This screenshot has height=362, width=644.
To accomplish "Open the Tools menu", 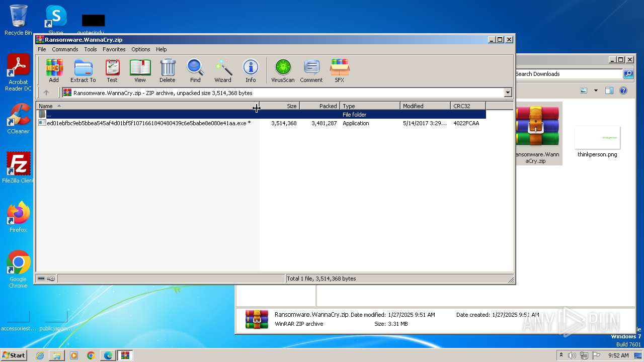I will [91, 49].
